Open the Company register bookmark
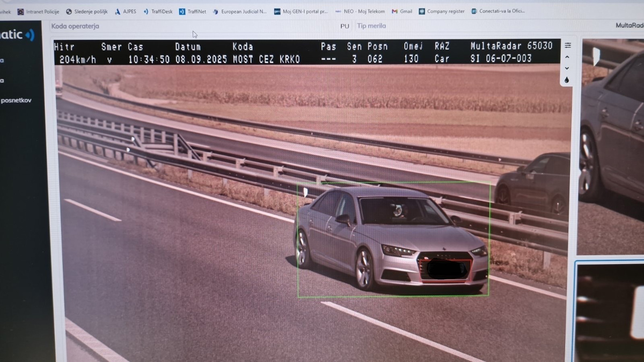 [442, 11]
